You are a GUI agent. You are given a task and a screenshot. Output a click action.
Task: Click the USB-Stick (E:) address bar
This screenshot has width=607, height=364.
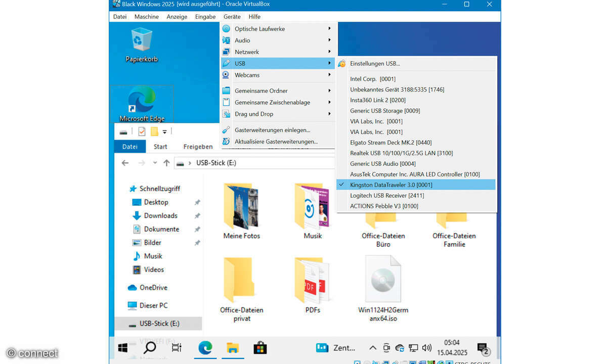click(253, 163)
